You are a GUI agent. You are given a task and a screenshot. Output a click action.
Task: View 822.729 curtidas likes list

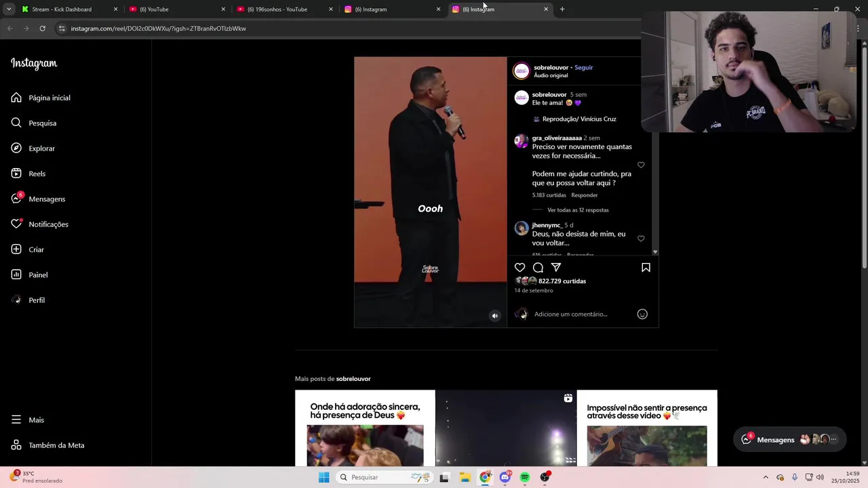[x=562, y=281]
